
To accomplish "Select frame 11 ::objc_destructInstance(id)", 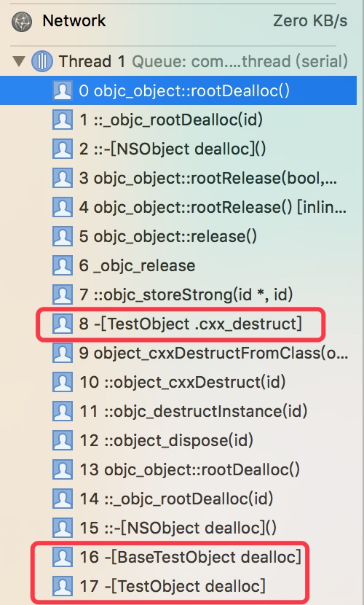I will pos(178,411).
